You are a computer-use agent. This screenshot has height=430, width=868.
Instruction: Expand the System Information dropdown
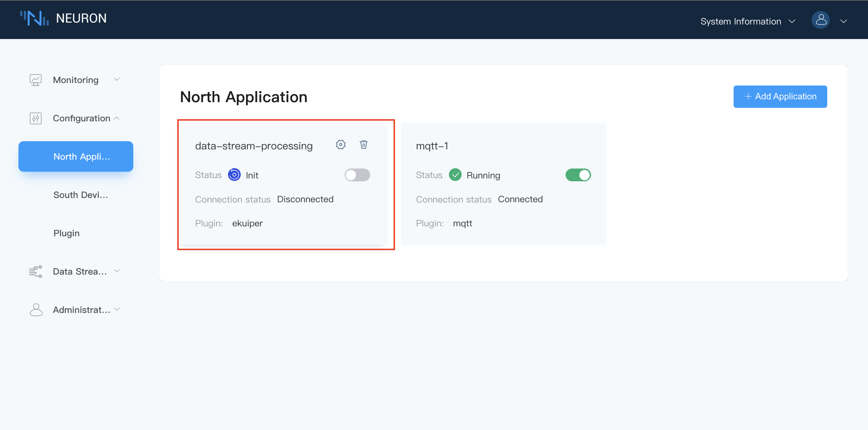[x=748, y=21]
